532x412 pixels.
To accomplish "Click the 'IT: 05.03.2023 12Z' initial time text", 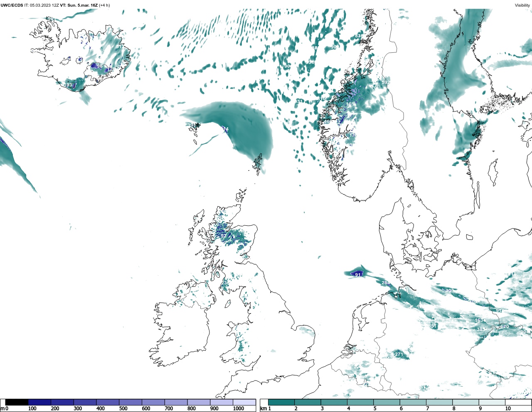I will click(x=42, y=5).
